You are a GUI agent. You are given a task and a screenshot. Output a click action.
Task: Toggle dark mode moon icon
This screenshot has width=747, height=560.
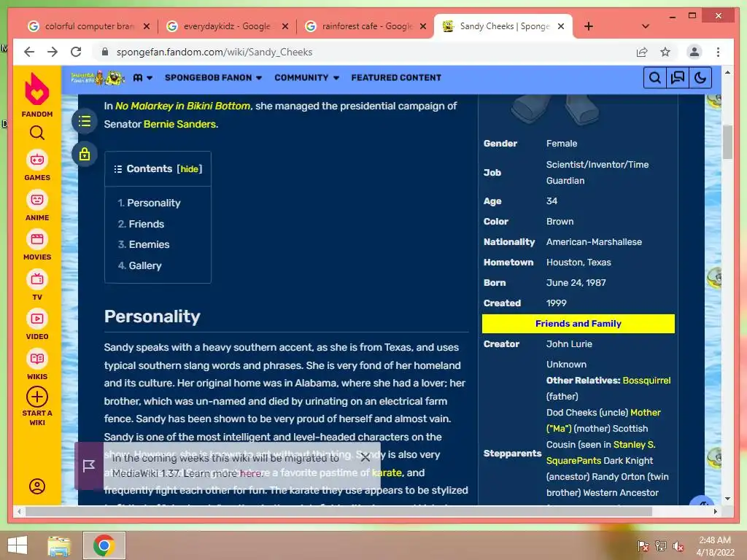coord(700,77)
